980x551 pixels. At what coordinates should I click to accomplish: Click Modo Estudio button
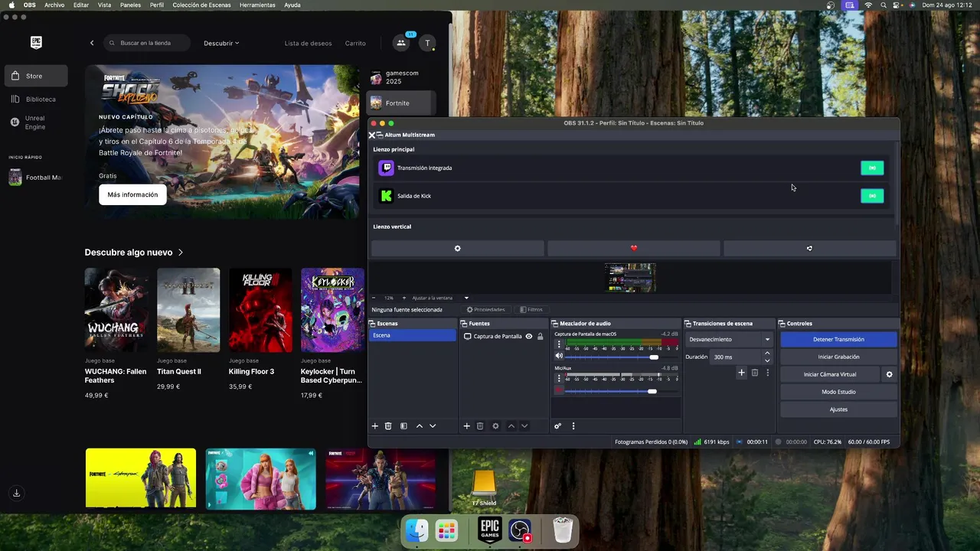click(838, 392)
